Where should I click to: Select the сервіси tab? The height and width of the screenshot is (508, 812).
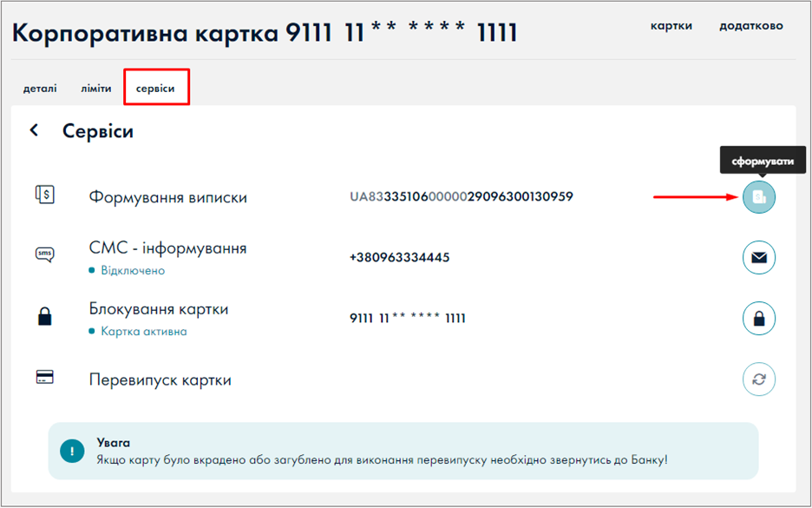click(155, 89)
